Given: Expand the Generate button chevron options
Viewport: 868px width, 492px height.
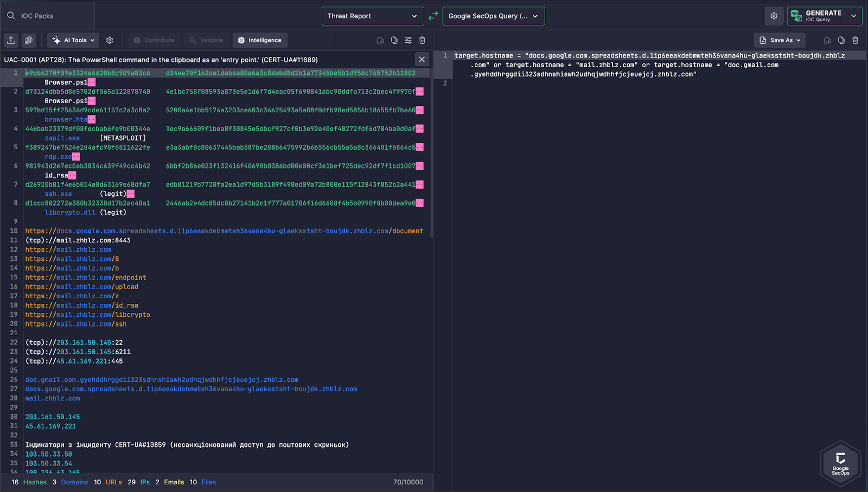Looking at the screenshot, I should point(854,16).
